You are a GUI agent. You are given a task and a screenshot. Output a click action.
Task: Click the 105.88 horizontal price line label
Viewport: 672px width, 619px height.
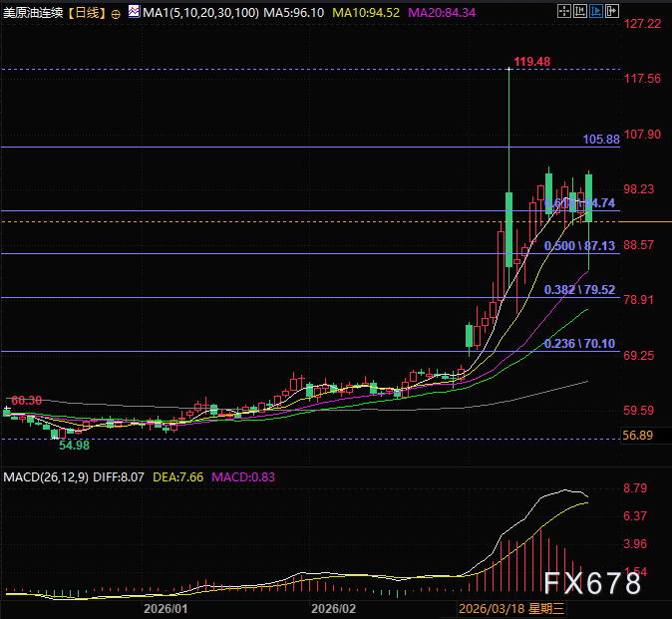600,140
